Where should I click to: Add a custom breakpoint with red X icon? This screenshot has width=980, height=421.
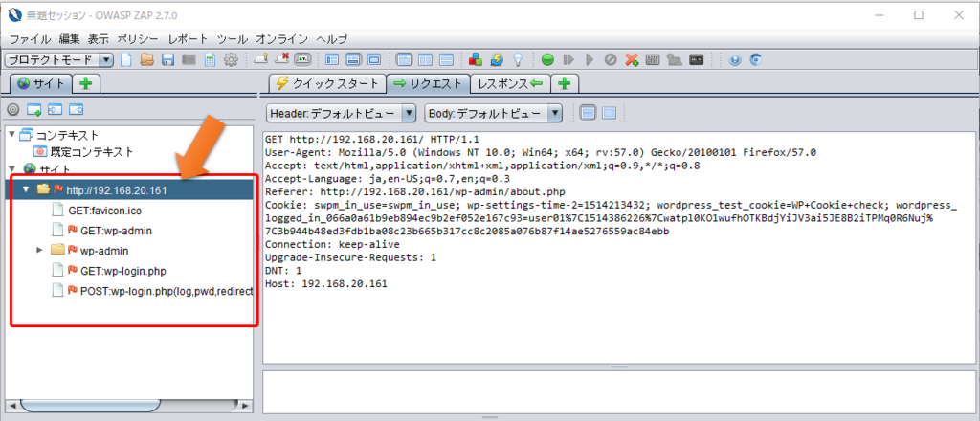point(632,60)
